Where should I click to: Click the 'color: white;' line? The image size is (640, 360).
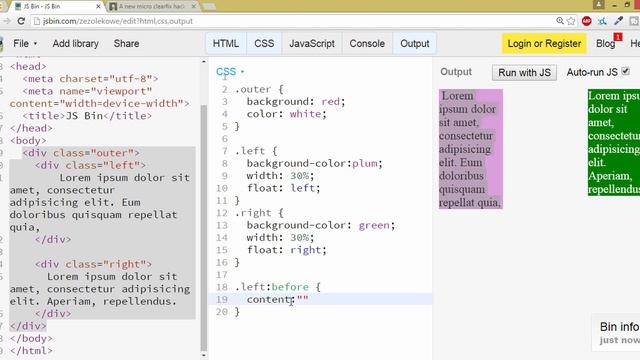[286, 114]
